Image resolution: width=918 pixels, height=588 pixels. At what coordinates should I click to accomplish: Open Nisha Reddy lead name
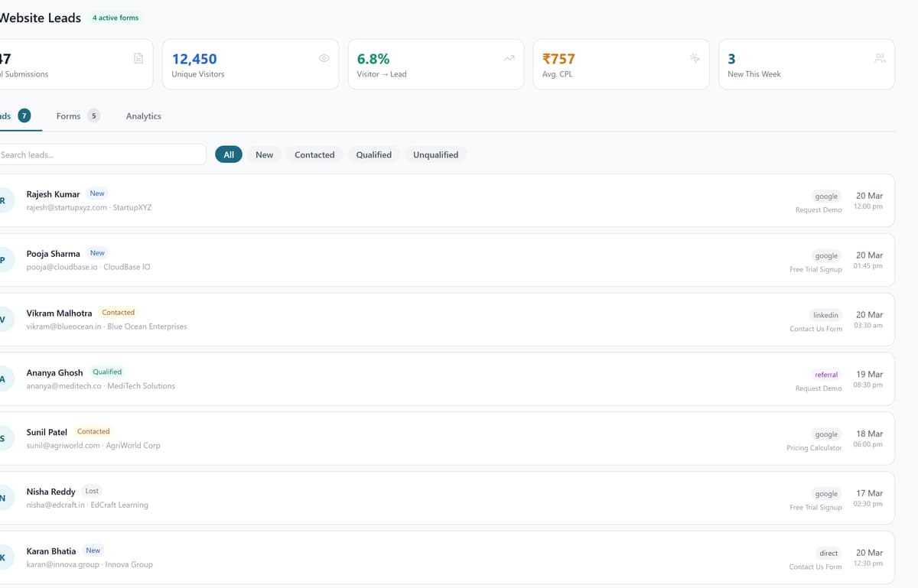[50, 492]
